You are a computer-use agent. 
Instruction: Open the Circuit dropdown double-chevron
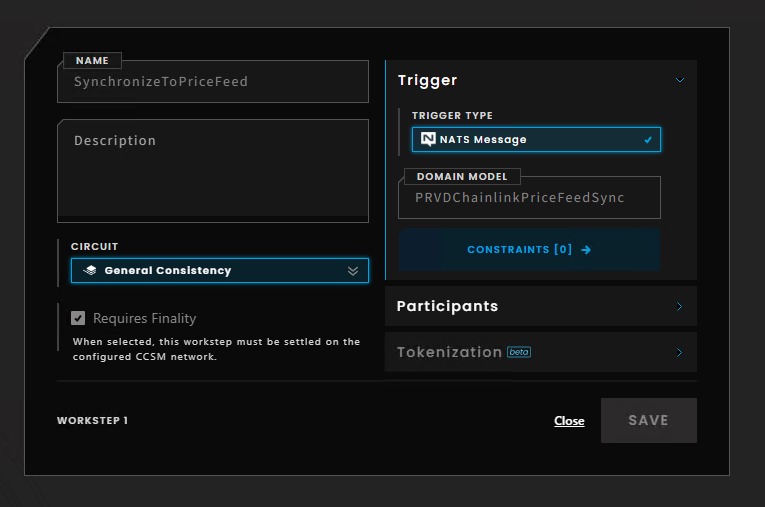(x=353, y=271)
